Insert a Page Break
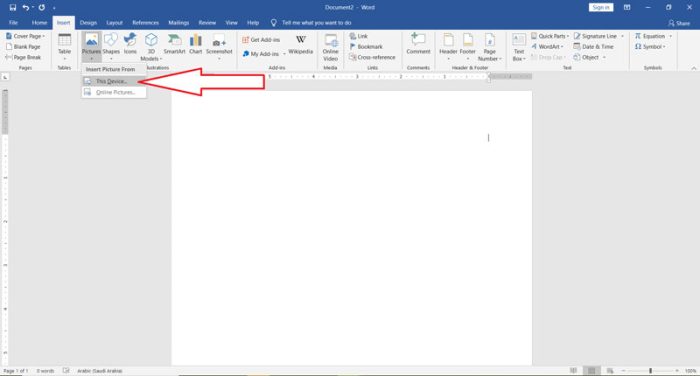The height and width of the screenshot is (376, 700). coord(23,57)
